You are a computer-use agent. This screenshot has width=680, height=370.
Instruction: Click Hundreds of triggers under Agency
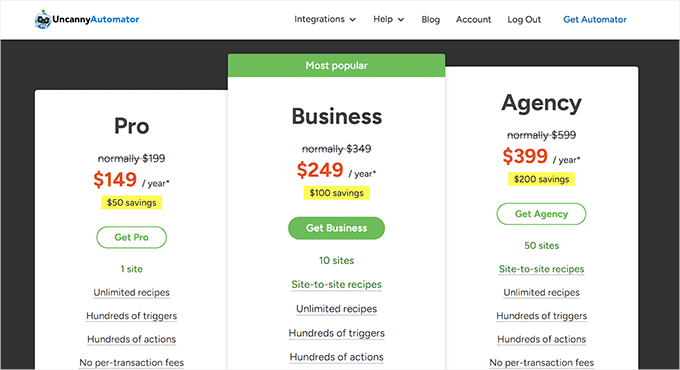coord(541,316)
